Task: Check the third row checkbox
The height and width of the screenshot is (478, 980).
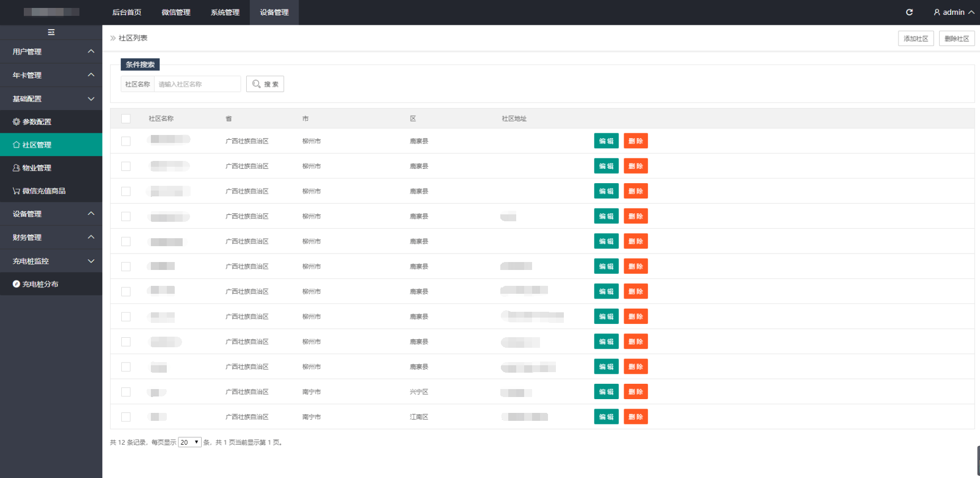Action: [x=126, y=191]
